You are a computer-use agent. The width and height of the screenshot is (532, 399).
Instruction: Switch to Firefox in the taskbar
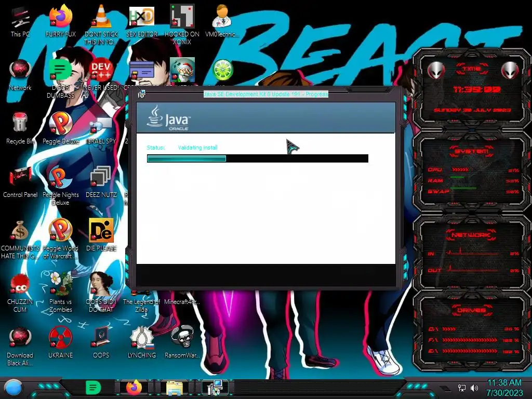click(x=134, y=388)
